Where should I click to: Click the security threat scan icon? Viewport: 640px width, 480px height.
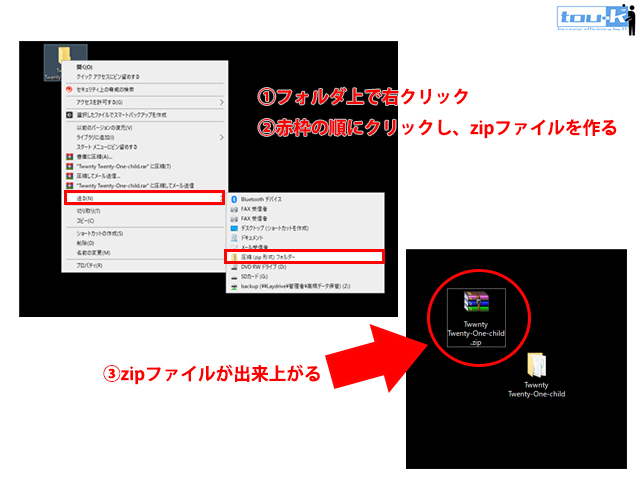69,89
